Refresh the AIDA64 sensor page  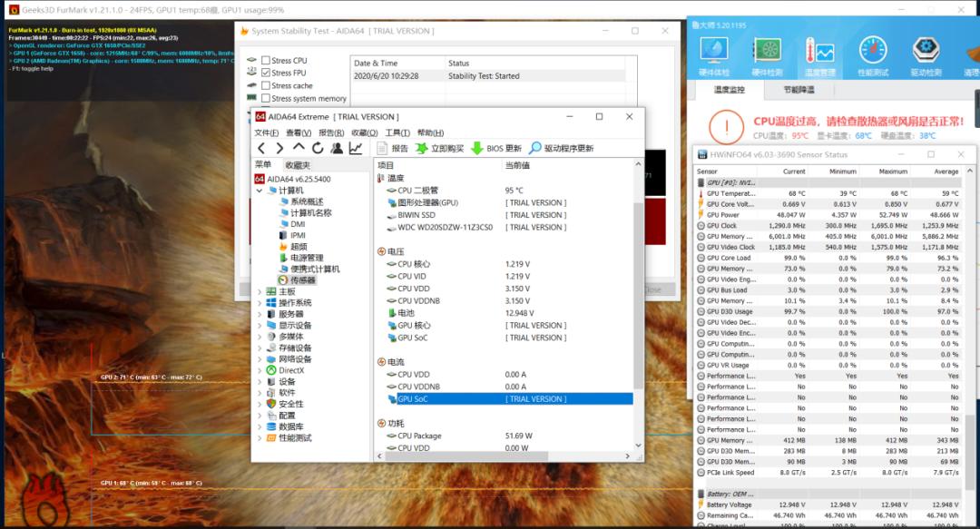point(318,148)
